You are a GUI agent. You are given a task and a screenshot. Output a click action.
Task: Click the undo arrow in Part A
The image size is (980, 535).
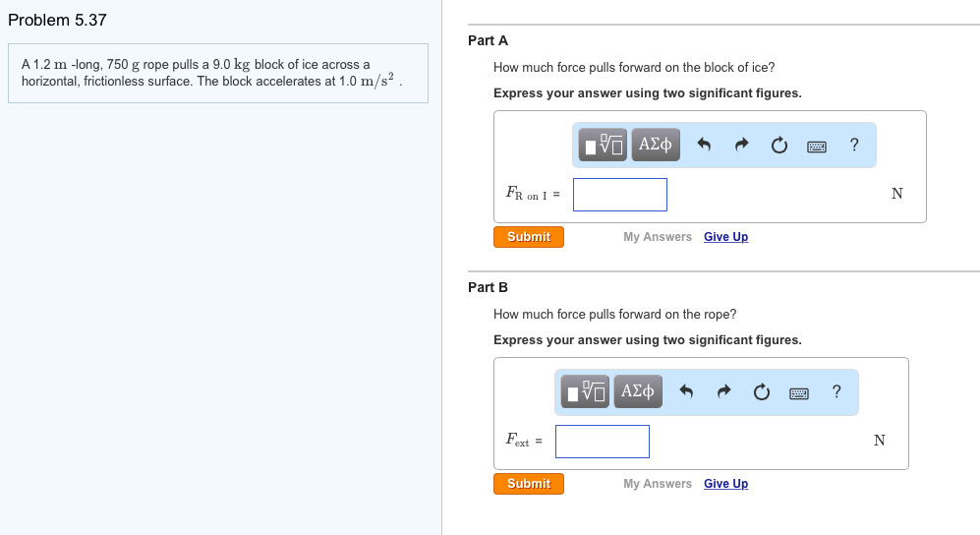coord(704,146)
